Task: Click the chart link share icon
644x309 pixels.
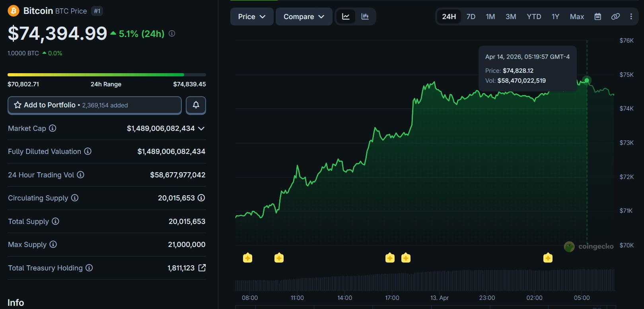Action: (615, 17)
